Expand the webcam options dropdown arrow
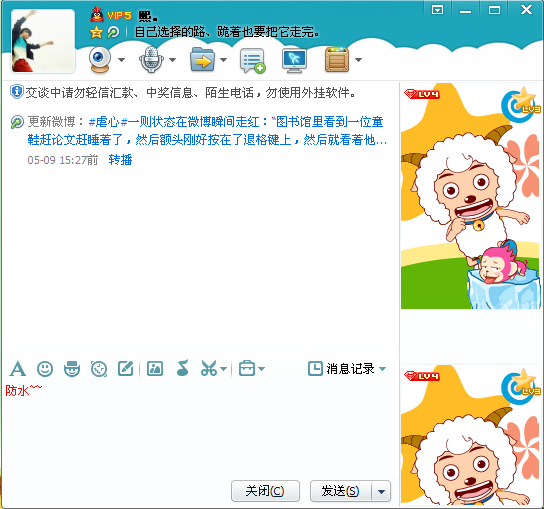The image size is (544, 509). (x=121, y=60)
